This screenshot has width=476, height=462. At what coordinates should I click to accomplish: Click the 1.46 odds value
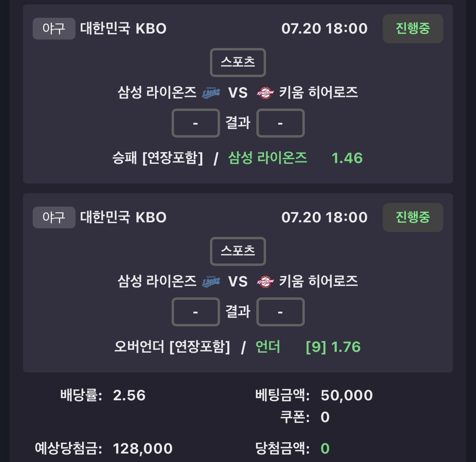pos(347,158)
